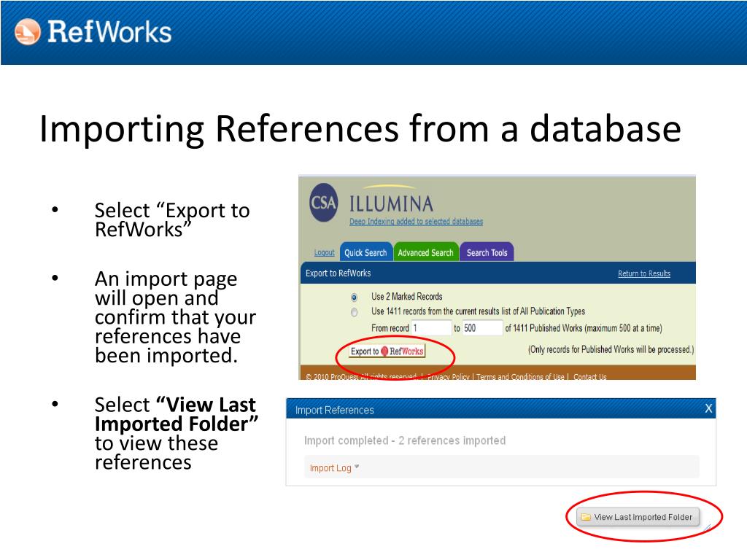The width and height of the screenshot is (747, 560).
Task: Click the 'Only records for Published Works' note
Action: tap(611, 349)
